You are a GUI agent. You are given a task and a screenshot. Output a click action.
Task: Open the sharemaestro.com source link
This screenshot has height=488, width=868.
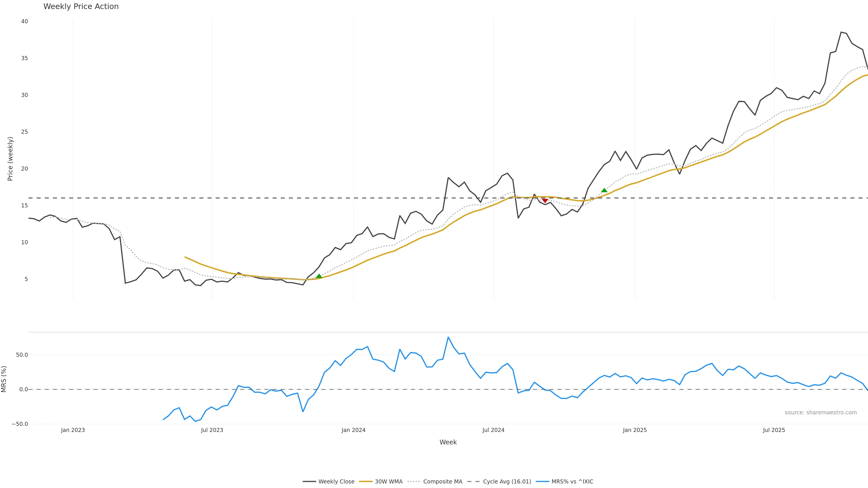(x=821, y=413)
